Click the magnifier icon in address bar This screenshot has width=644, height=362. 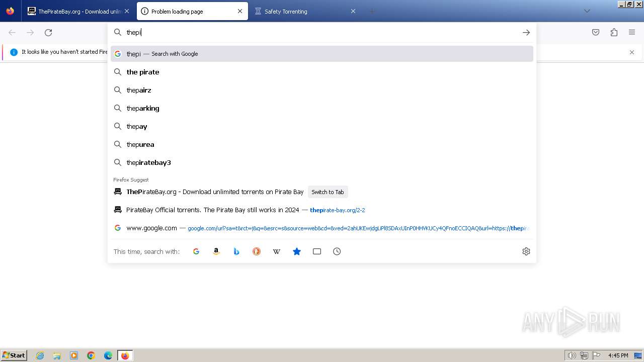pos(118,33)
